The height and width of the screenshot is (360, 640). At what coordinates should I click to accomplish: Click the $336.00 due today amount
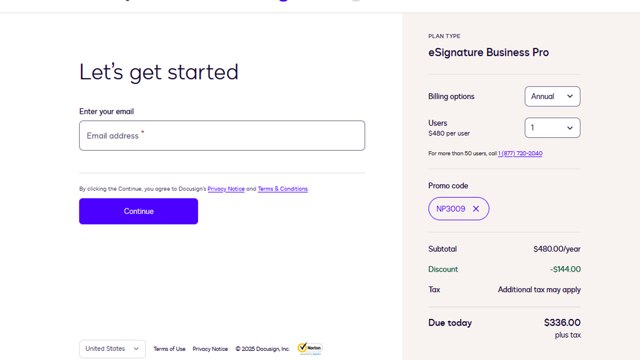(x=562, y=322)
